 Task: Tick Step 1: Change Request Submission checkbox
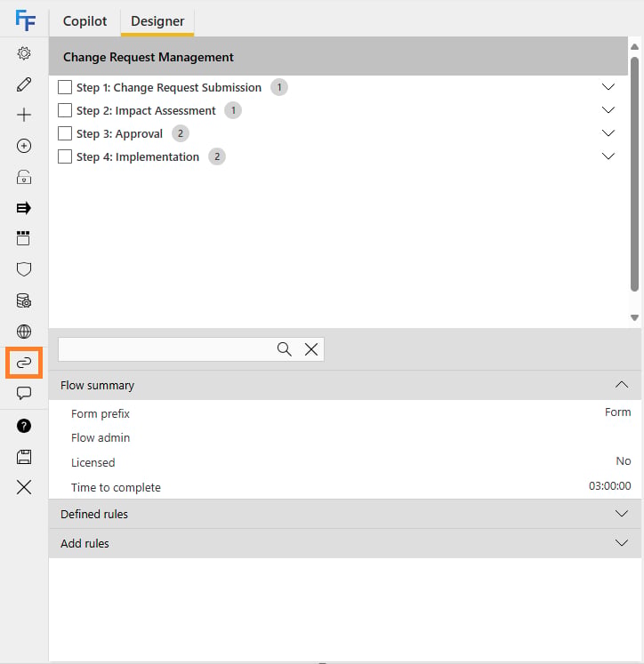point(65,87)
